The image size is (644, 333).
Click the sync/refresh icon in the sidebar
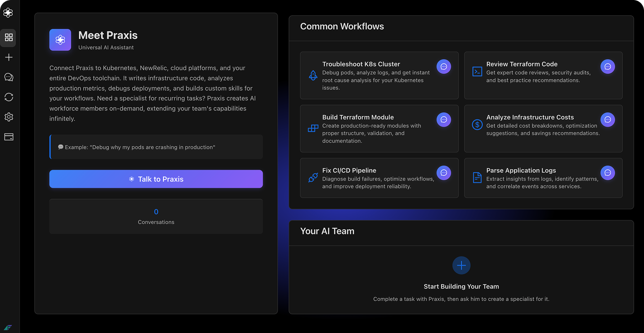click(x=8, y=97)
